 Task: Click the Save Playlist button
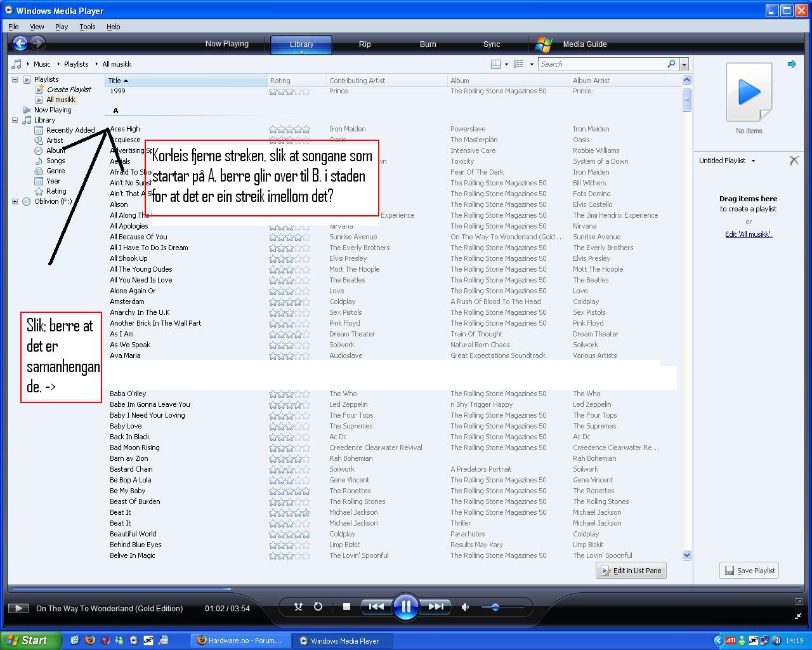point(750,571)
